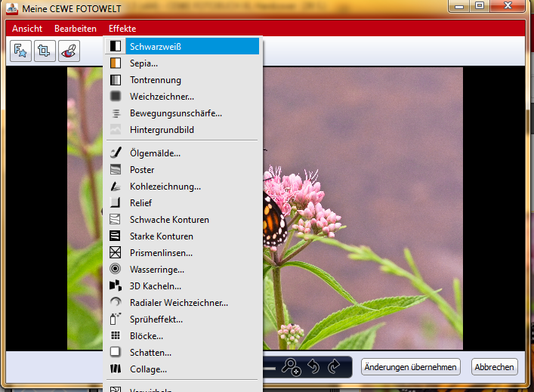Click the Kohlezeichnung pencil icon
Screen dimensions: 534x392
click(116, 187)
